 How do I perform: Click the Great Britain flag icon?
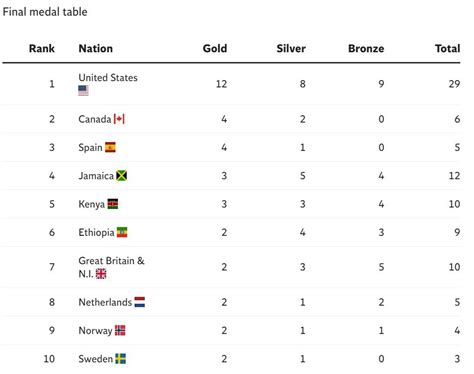[101, 274]
